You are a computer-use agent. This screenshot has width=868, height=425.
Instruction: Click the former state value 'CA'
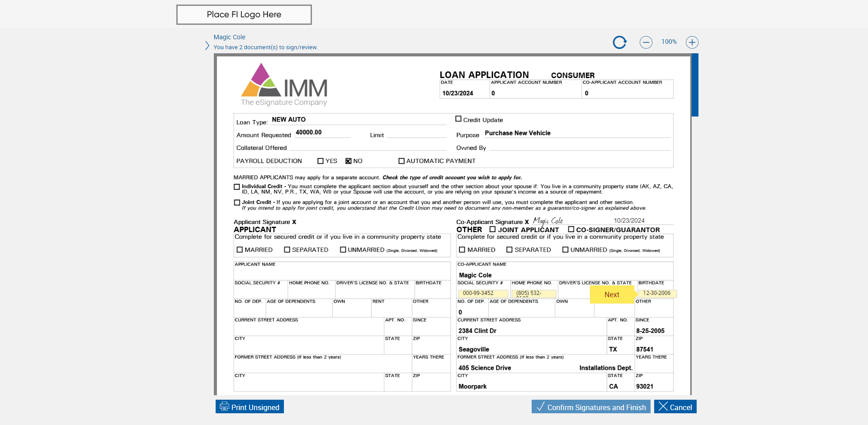613,386
